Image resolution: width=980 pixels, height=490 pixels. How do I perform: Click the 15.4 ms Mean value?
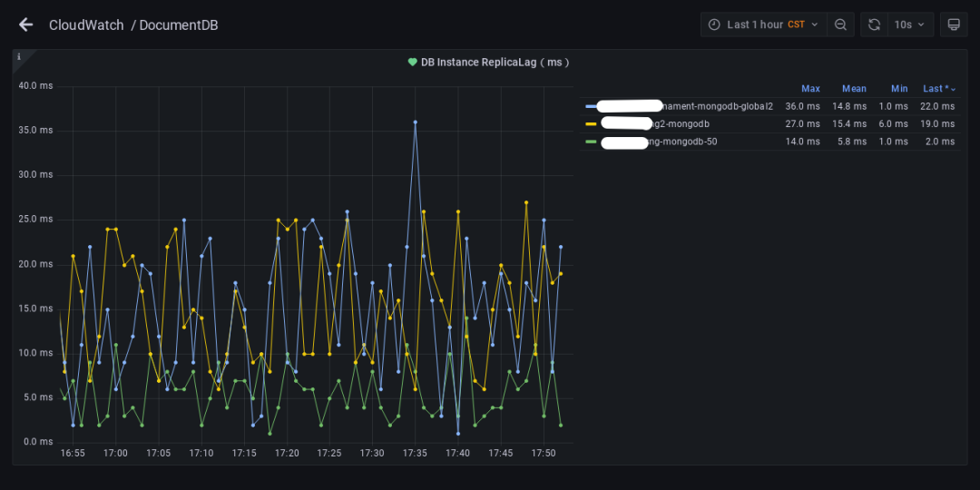(x=849, y=123)
